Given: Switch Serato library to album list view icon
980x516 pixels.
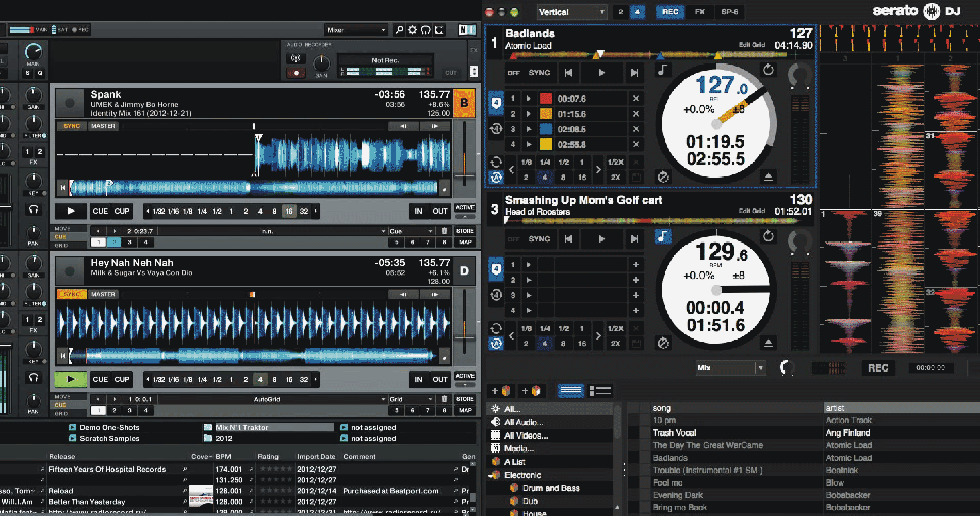Looking at the screenshot, I should click(600, 391).
